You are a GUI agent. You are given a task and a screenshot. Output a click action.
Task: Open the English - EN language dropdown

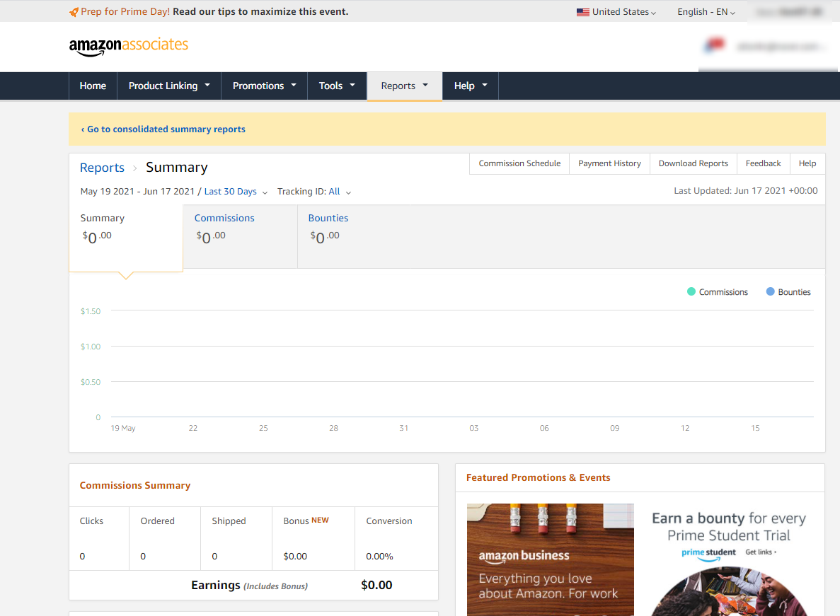pyautogui.click(x=706, y=12)
